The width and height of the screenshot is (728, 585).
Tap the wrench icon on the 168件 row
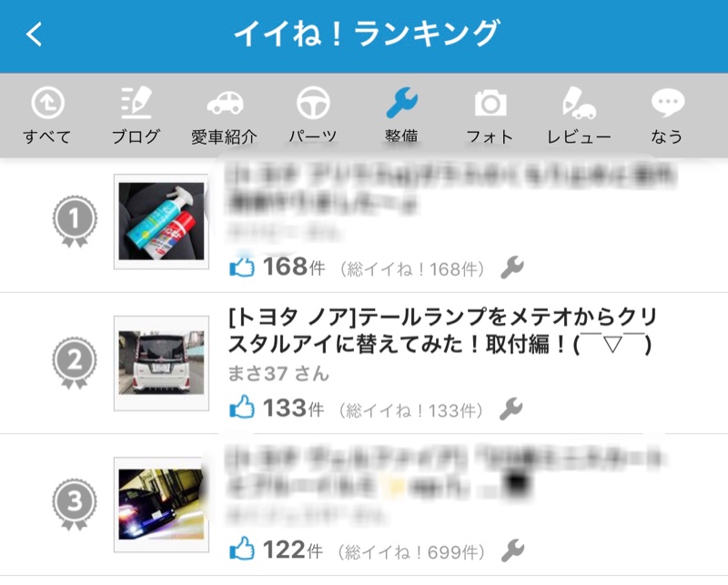(x=512, y=267)
